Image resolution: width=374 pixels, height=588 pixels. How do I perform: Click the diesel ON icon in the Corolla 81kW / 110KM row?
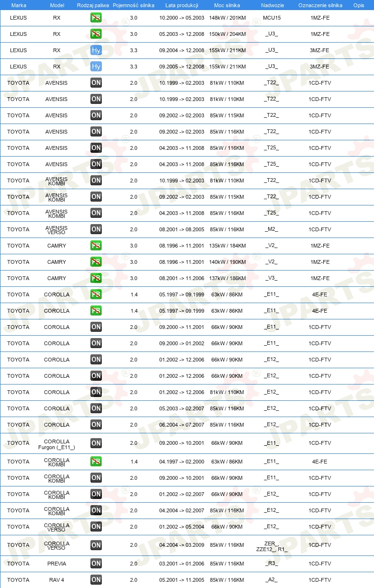click(96, 392)
